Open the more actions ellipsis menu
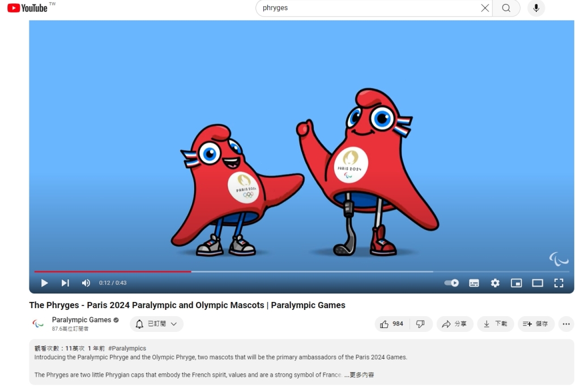The width and height of the screenshot is (580, 392). click(x=566, y=324)
